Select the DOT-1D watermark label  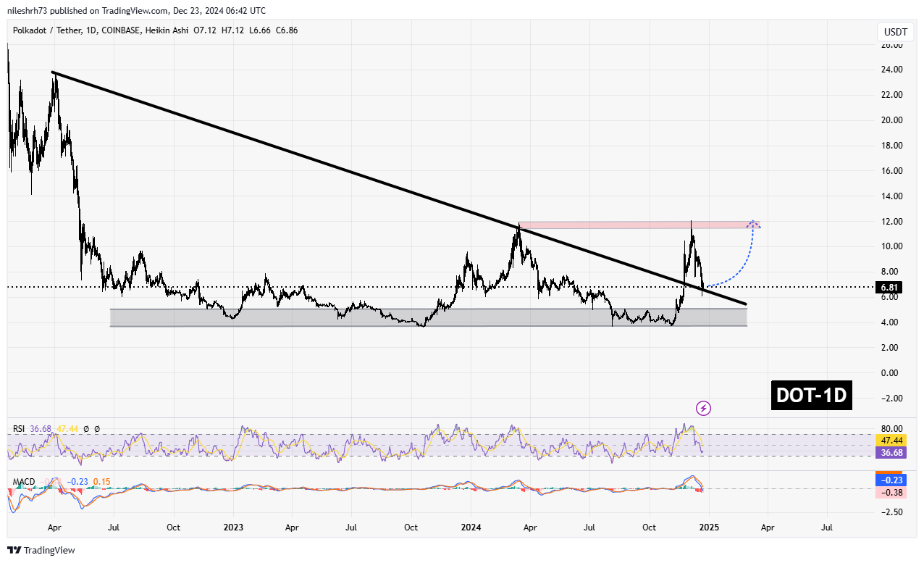[x=811, y=396]
